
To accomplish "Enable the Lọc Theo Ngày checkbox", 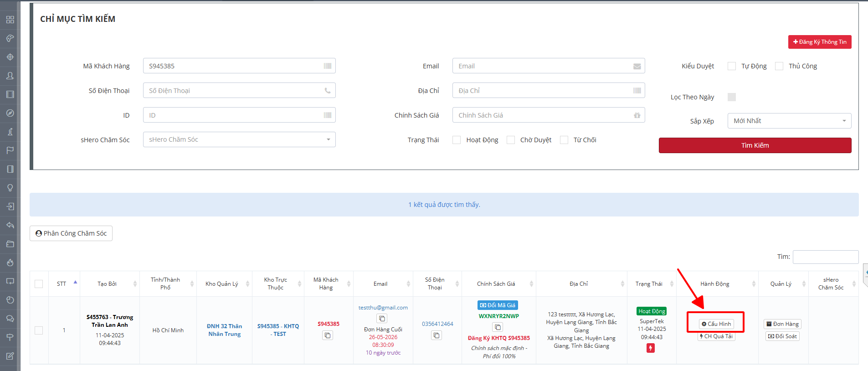I will pyautogui.click(x=732, y=97).
